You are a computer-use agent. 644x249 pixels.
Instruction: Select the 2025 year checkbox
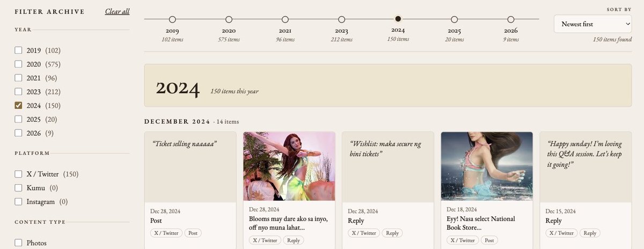pos(18,119)
